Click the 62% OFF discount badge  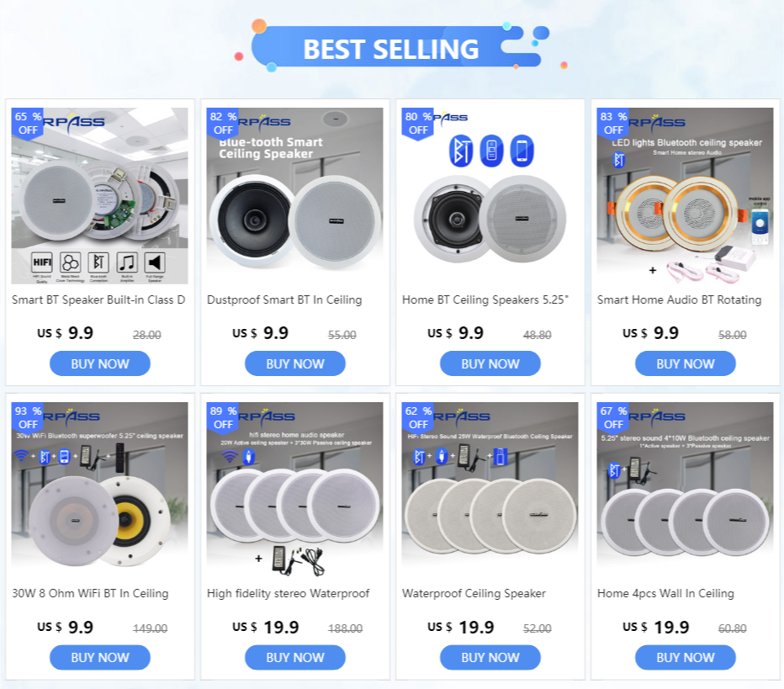click(417, 418)
